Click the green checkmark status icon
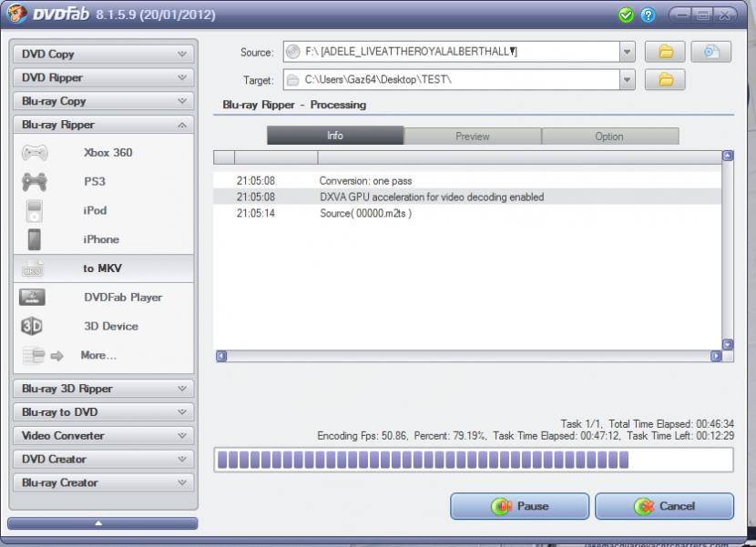Image resolution: width=756 pixels, height=547 pixels. click(x=626, y=15)
